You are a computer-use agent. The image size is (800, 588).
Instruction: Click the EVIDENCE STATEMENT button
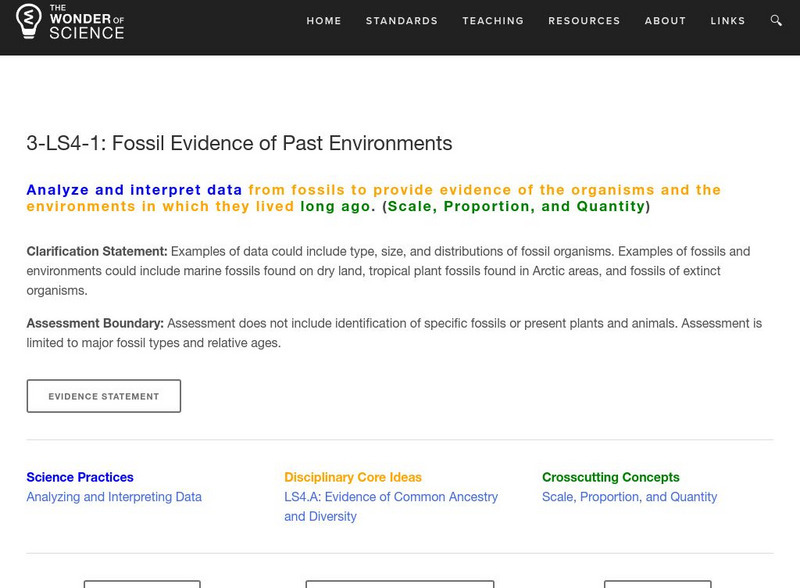coord(104,396)
